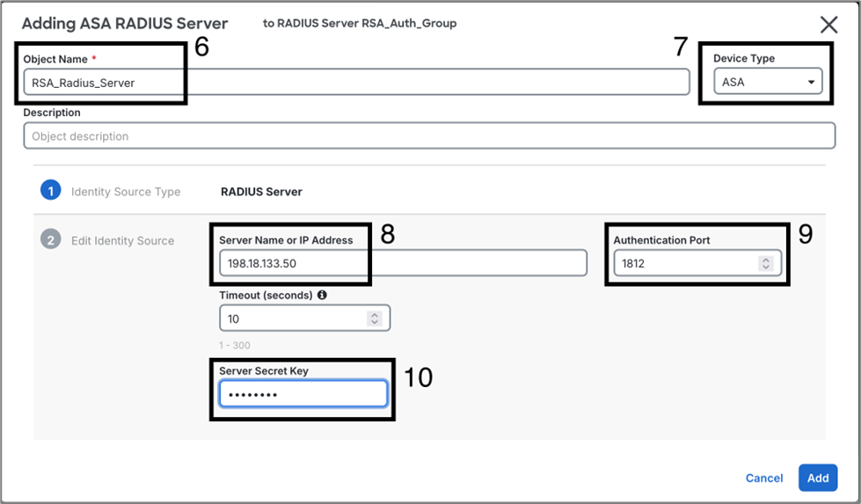Click inside the Authentication Port field
861x504 pixels.
[x=684, y=263]
